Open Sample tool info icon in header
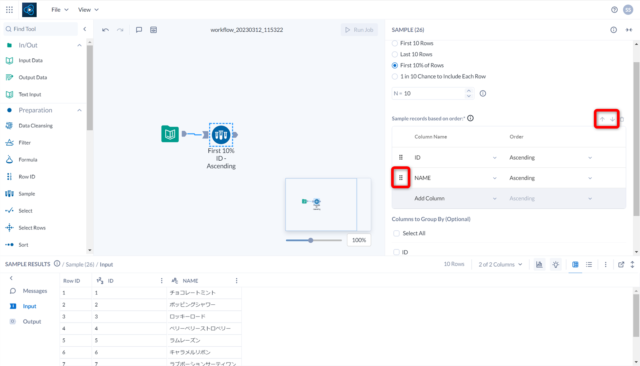 [x=613, y=30]
